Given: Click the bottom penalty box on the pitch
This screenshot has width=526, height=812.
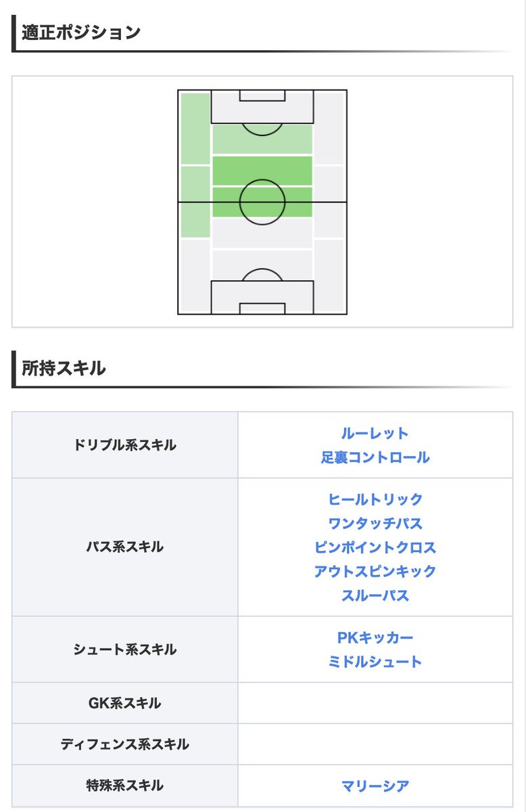Looking at the screenshot, I should (262, 298).
